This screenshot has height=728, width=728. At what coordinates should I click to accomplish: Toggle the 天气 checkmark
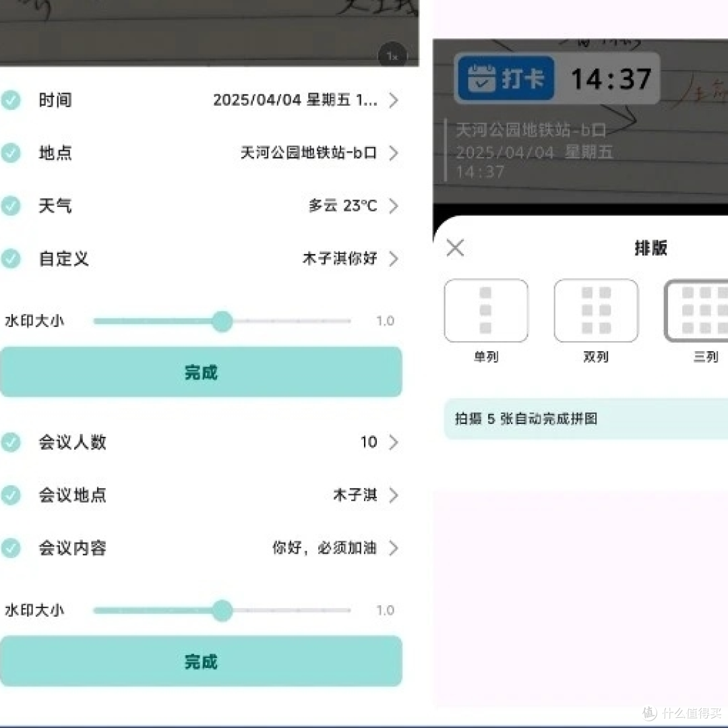pos(11,206)
